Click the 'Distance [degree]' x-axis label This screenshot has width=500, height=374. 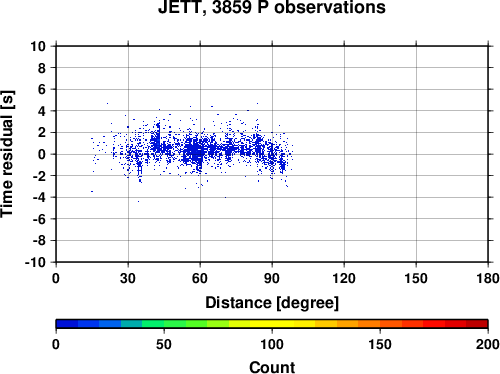click(x=272, y=303)
